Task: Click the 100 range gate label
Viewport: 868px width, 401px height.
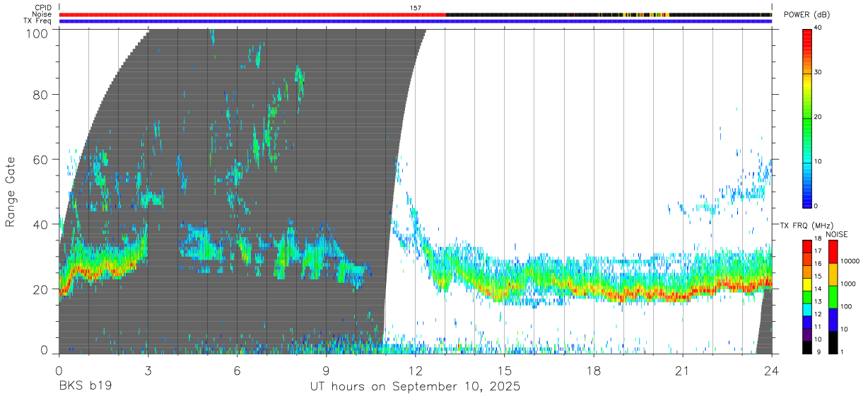Action: click(x=37, y=33)
